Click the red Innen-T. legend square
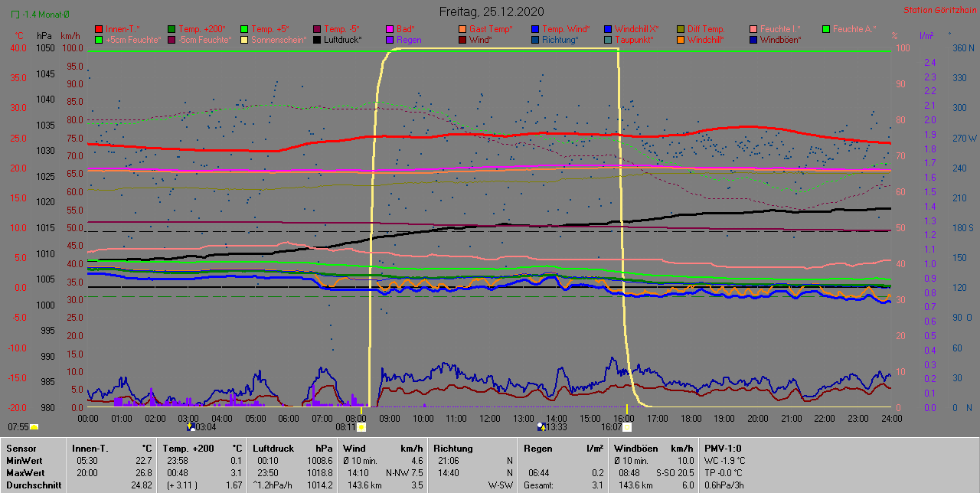This screenshot has height=493, width=980. click(99, 29)
